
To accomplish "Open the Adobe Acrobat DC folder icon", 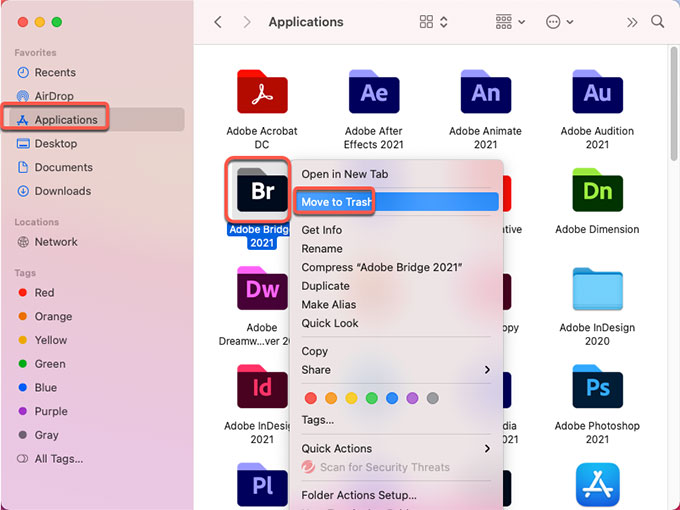I will point(262,92).
